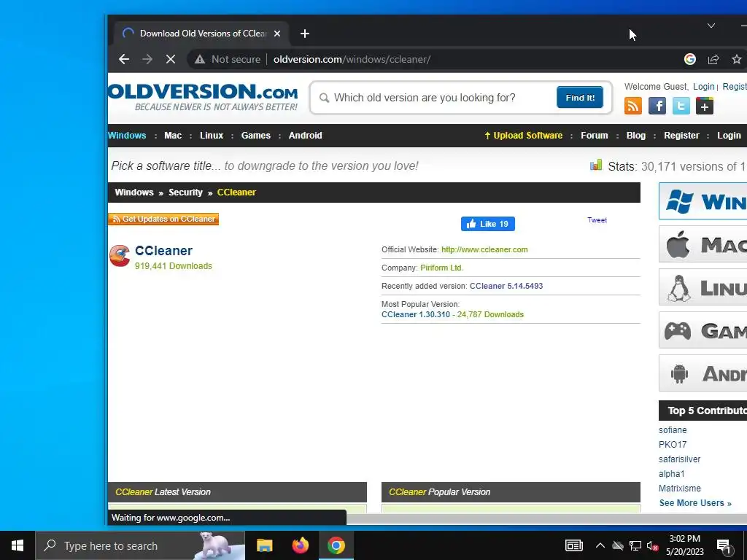Image resolution: width=747 pixels, height=560 pixels.
Task: Open CCleaner 1.30.310 popular version link
Action: pos(415,314)
